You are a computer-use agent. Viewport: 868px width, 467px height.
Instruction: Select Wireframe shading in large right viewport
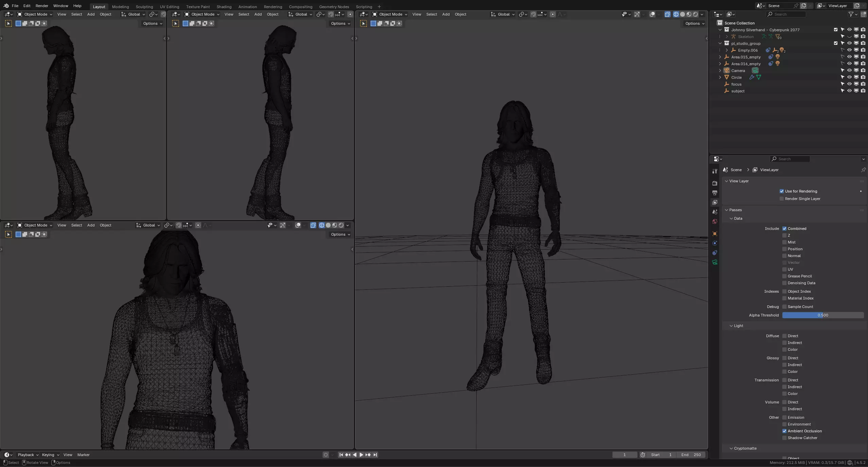coord(676,14)
